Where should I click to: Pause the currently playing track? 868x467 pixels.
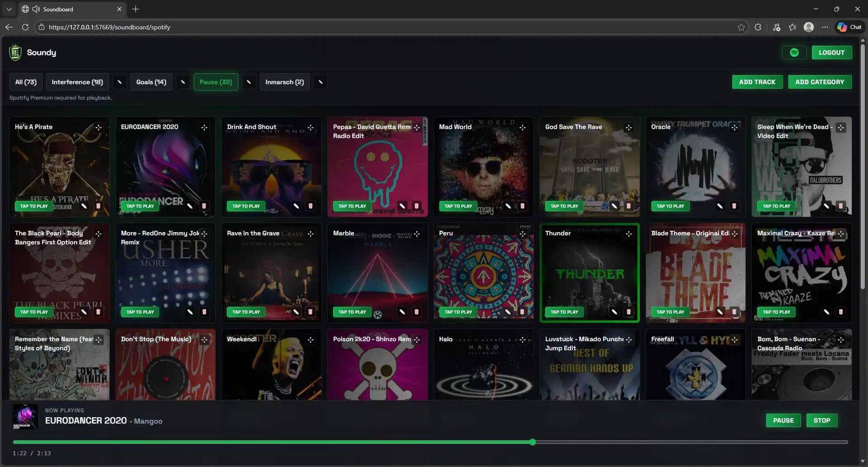coord(783,420)
